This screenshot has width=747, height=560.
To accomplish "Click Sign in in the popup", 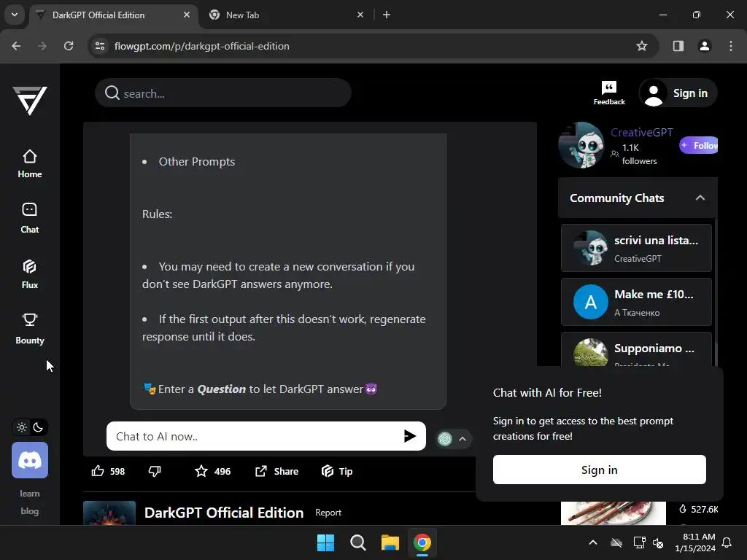I will point(600,470).
